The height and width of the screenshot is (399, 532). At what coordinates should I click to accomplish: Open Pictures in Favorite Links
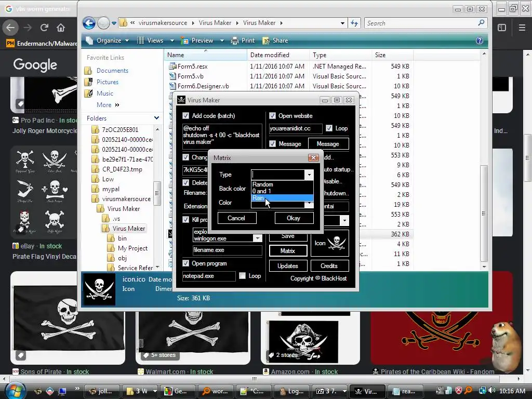pyautogui.click(x=107, y=82)
